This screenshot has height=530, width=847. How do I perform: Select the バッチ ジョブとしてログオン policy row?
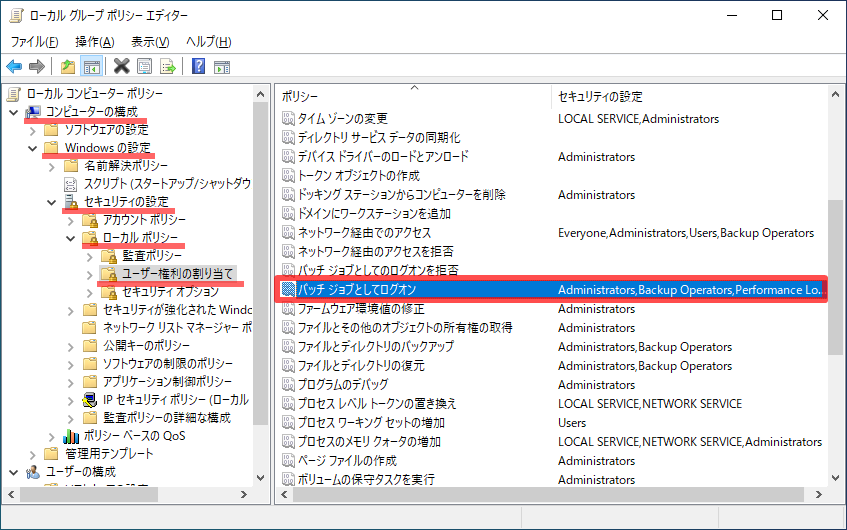[x=551, y=290]
